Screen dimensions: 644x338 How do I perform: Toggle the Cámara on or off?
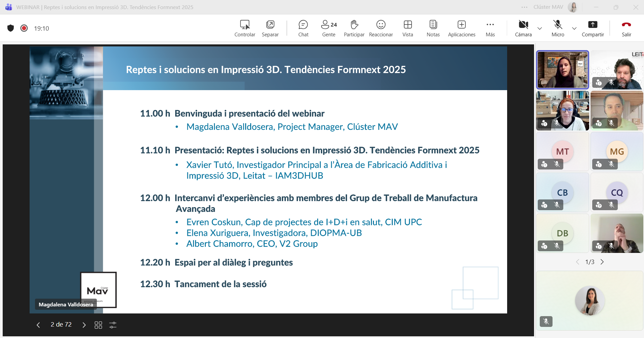(x=523, y=28)
